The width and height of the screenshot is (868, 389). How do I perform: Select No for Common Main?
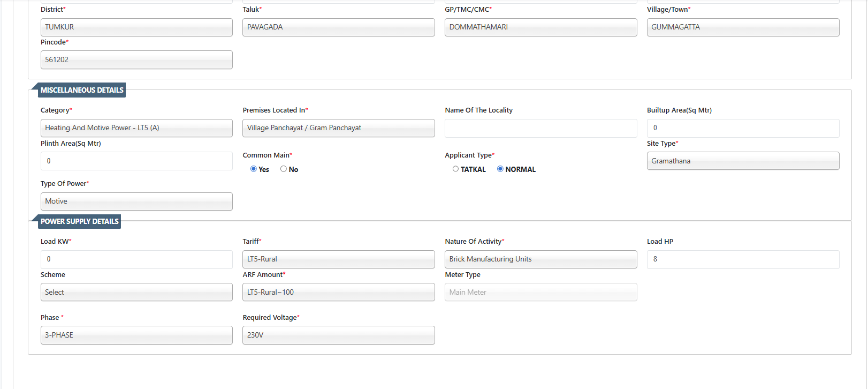pos(284,169)
